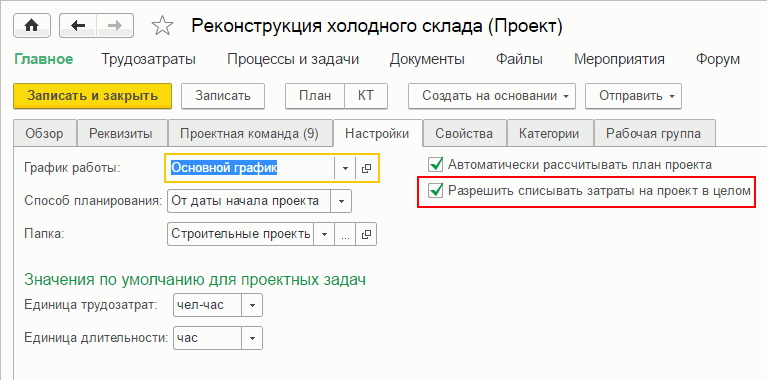Open the Документы section
The height and width of the screenshot is (380, 767).
(427, 60)
